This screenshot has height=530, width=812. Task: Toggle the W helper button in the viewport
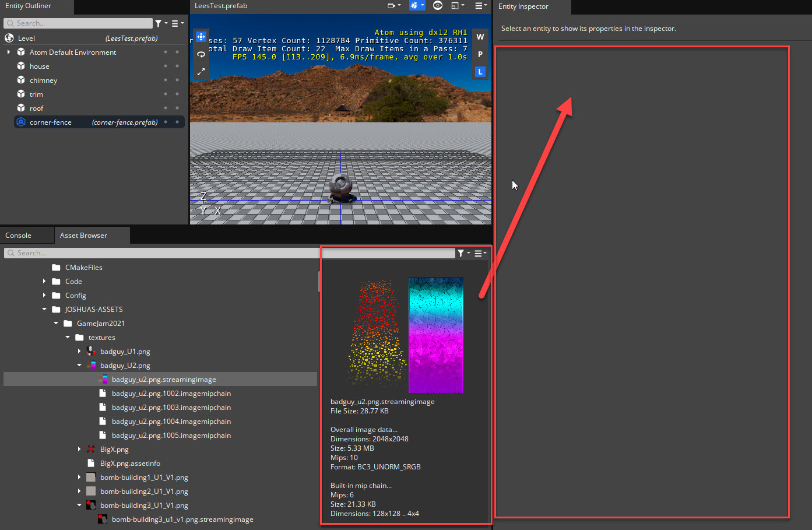tap(480, 36)
